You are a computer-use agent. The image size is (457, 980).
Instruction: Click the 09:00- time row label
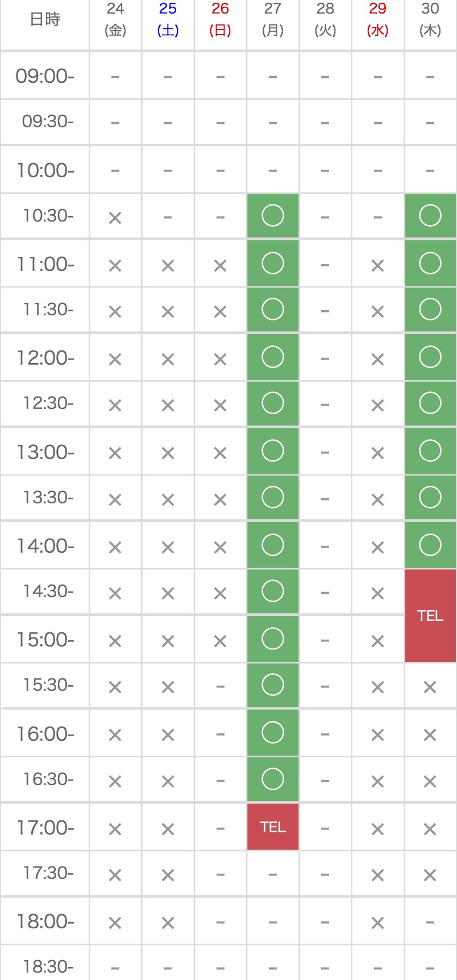pos(45,76)
